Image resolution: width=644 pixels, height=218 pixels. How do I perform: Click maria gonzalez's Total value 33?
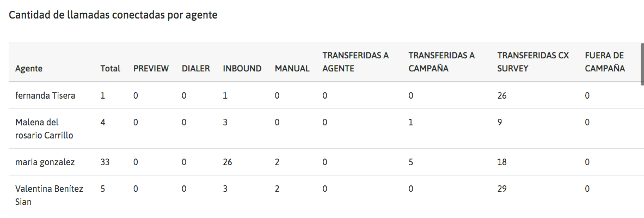106,162
